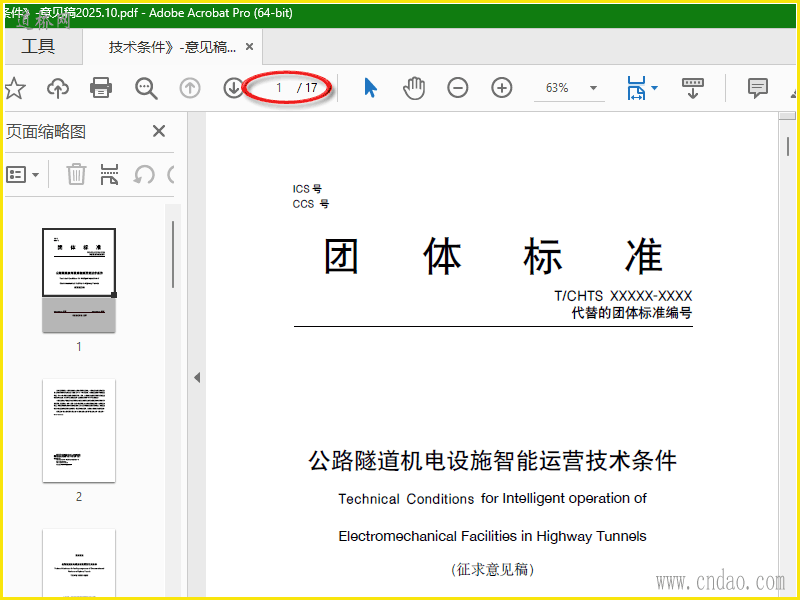This screenshot has width=800, height=600.
Task: Open the page fit options dropdown arrow
Action: [655, 88]
